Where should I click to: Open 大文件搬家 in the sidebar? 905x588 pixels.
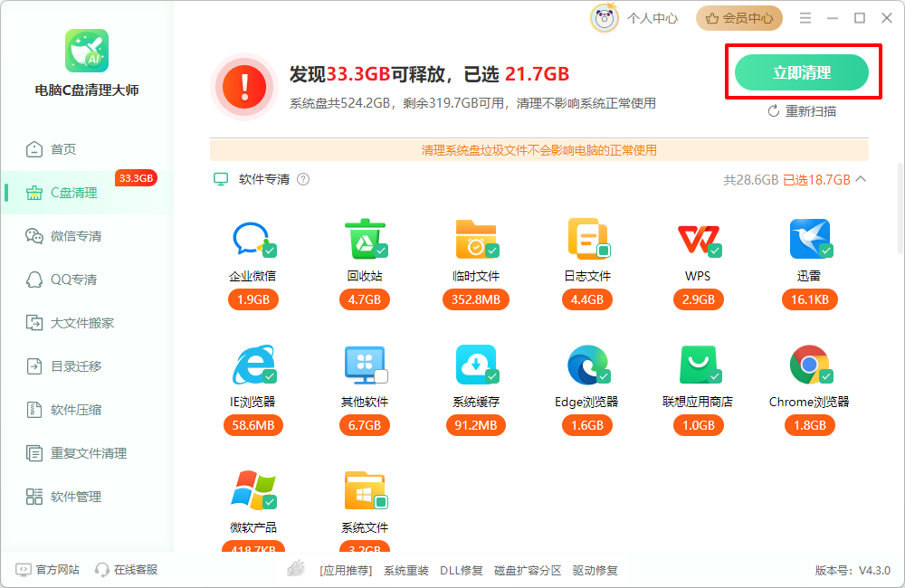87,323
